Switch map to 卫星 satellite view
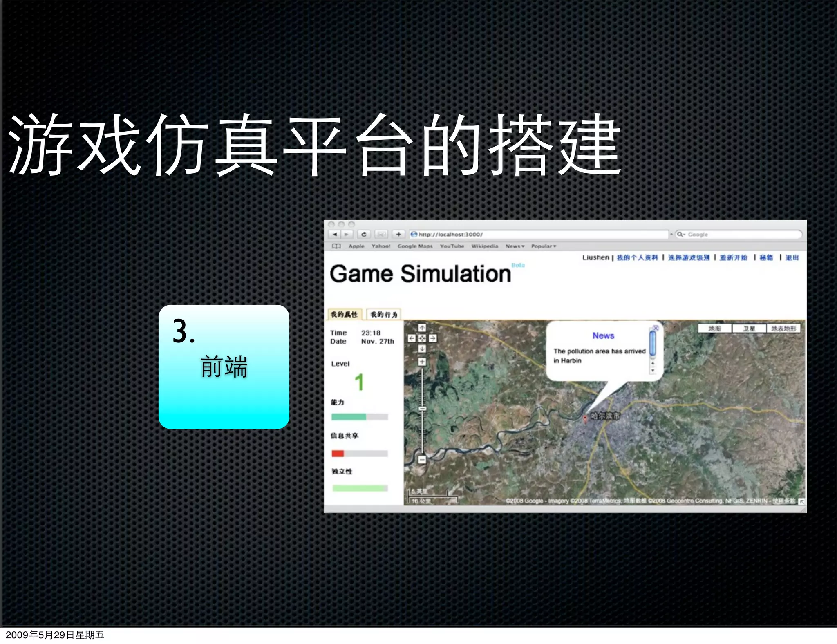 coord(749,329)
